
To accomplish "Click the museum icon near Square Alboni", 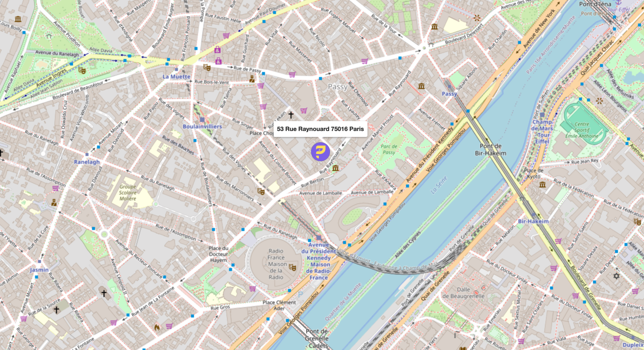I will pyautogui.click(x=422, y=86).
